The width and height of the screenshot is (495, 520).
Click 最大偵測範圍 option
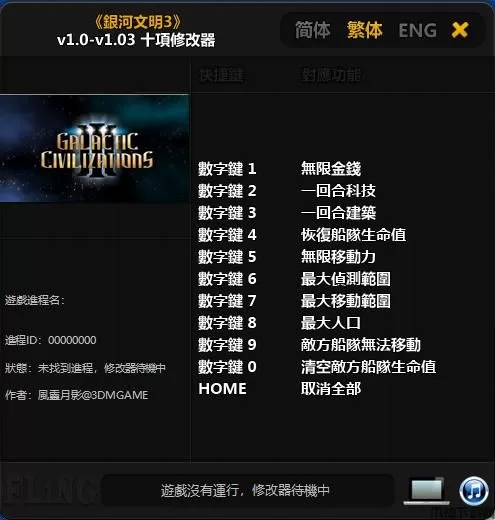(x=345, y=279)
